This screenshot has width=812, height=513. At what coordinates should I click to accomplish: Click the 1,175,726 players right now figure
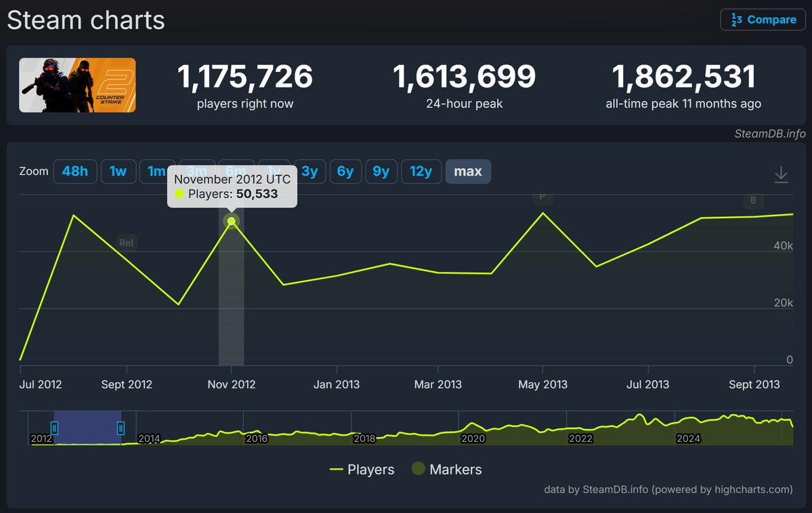(245, 77)
